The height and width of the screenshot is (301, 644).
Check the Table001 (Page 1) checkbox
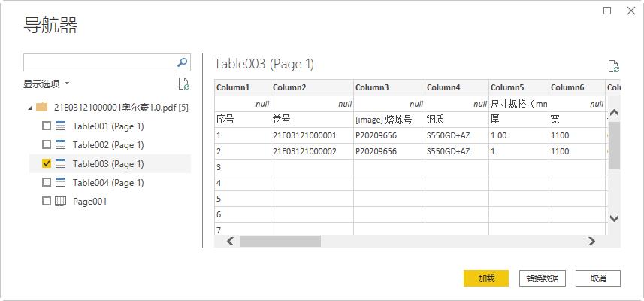pos(47,126)
